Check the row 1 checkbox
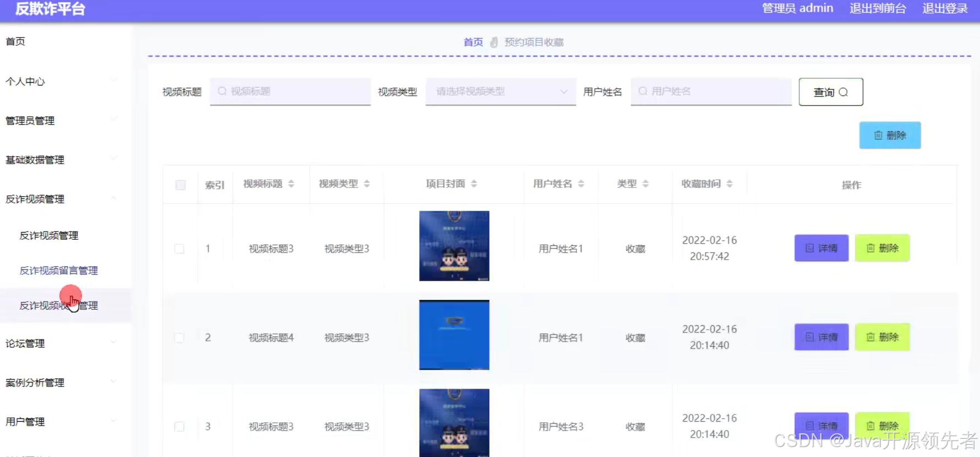 (179, 249)
